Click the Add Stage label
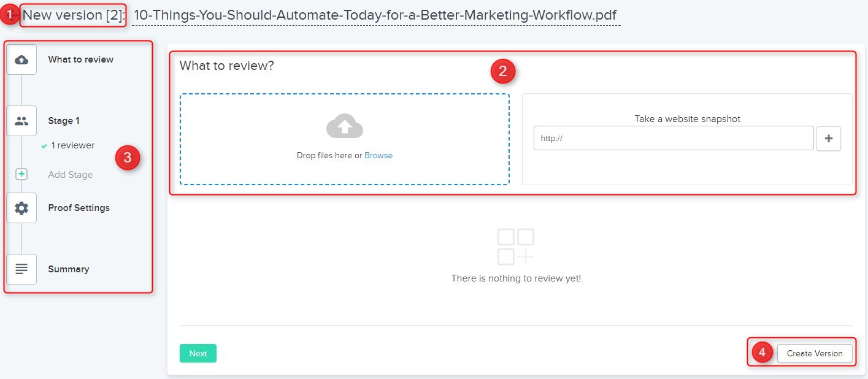Image resolution: width=868 pixels, height=379 pixels. click(x=70, y=175)
